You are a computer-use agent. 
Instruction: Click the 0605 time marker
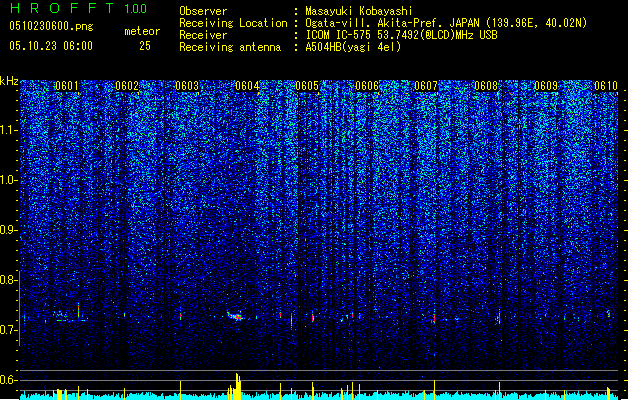click(x=307, y=86)
